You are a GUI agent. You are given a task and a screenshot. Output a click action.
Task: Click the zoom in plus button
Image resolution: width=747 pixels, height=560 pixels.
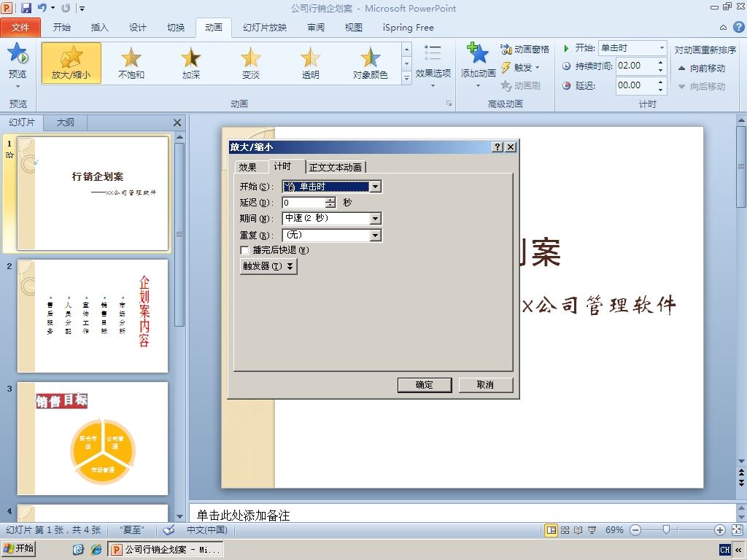(720, 530)
